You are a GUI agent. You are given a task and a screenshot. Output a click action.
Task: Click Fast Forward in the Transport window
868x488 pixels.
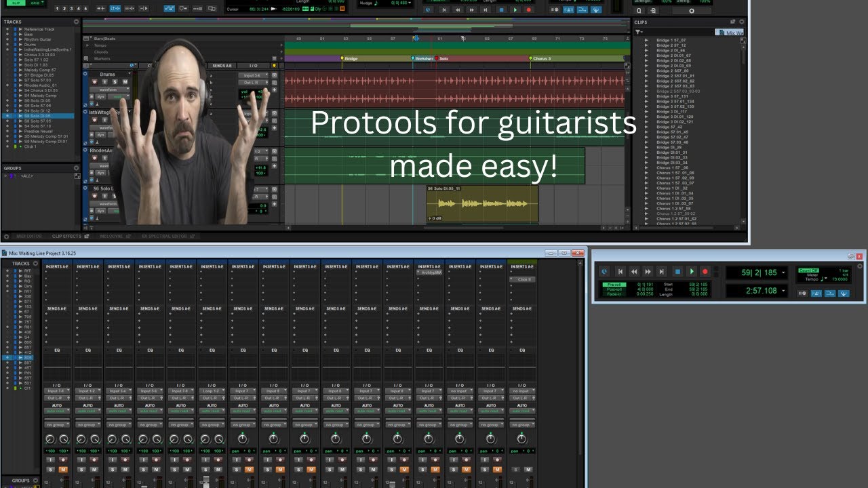[x=648, y=272]
